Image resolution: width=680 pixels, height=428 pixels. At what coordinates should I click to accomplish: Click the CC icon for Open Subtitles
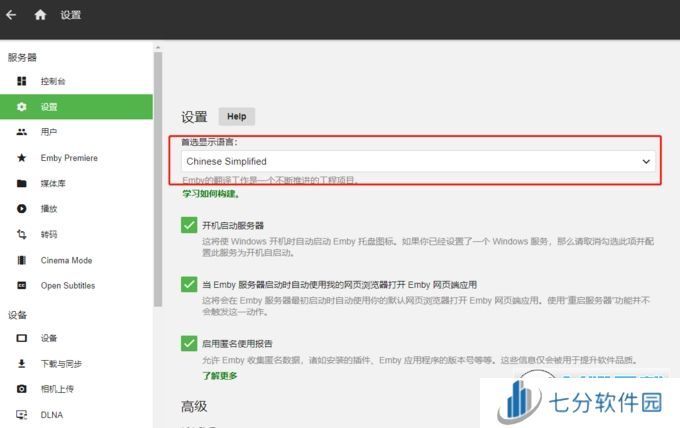click(x=22, y=285)
